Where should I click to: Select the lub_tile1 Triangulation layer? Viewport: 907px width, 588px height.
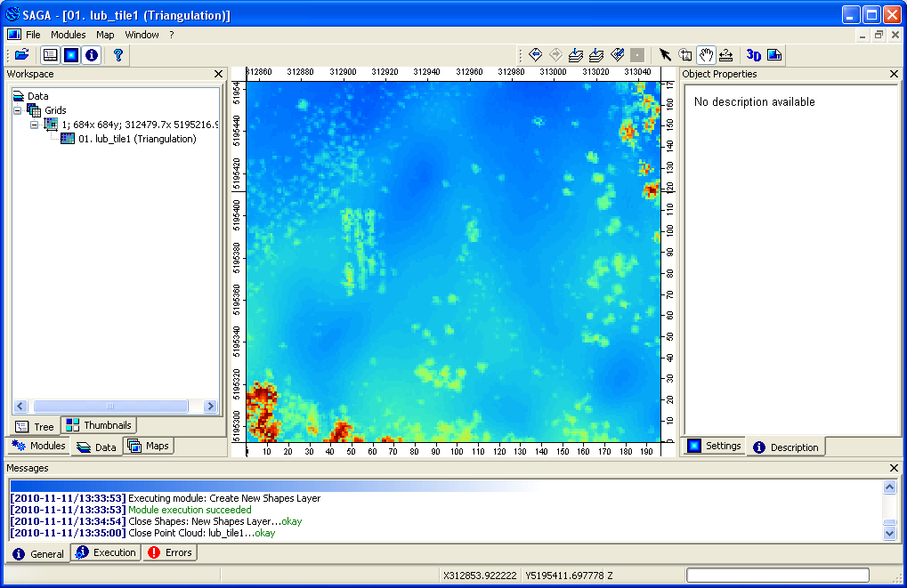click(136, 139)
